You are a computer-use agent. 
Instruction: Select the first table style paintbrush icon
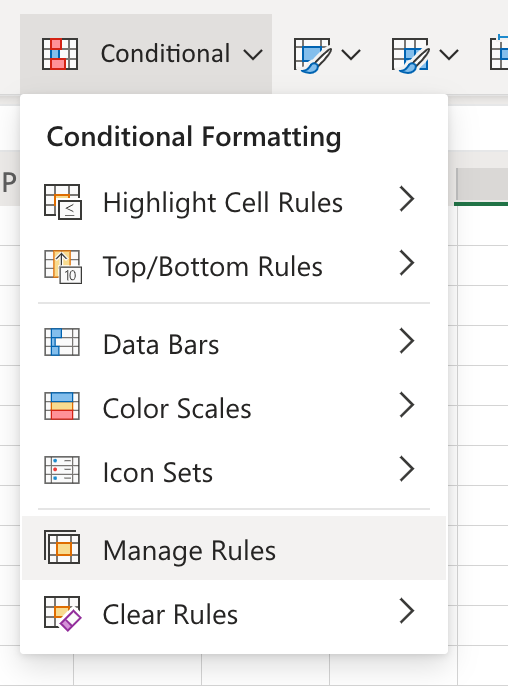312,55
